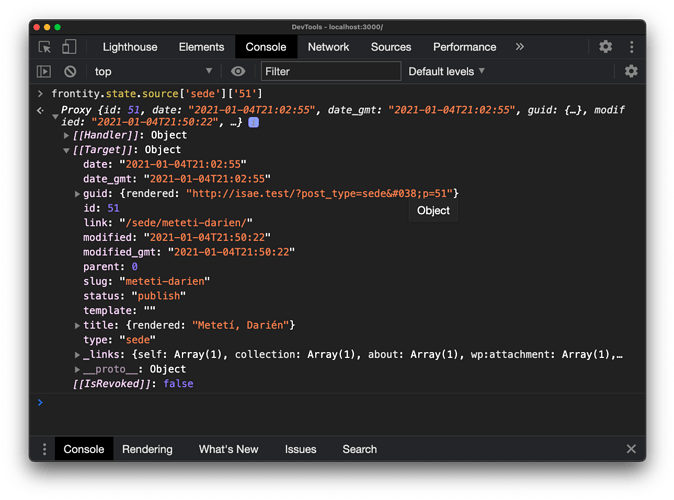Show more tabs with the chevron button
This screenshot has width=674, height=500.
[520, 47]
